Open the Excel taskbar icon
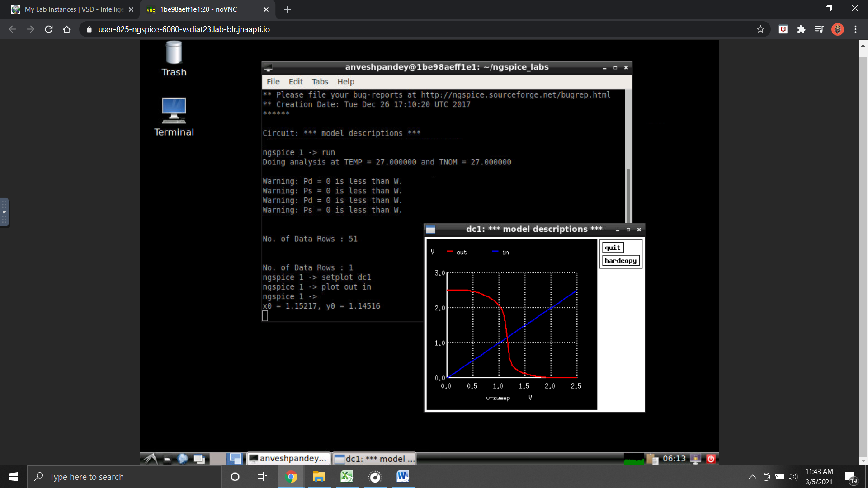Viewport: 868px width, 488px height. coord(347,476)
